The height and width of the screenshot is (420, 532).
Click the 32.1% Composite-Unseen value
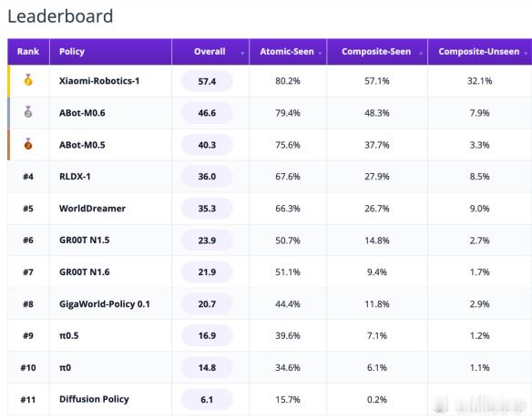479,81
